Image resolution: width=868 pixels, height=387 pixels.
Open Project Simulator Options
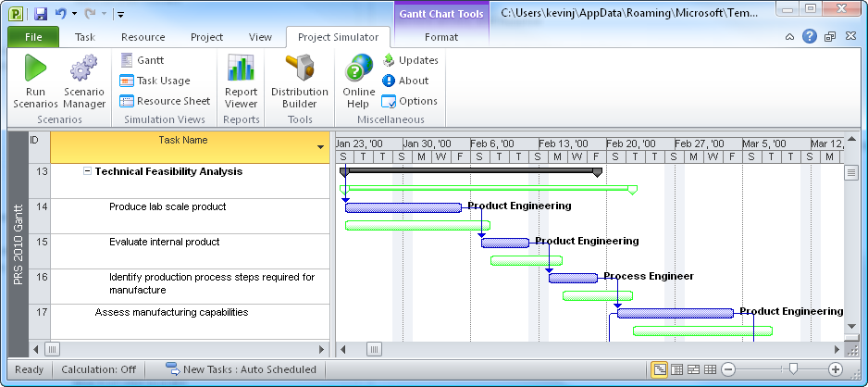click(410, 101)
